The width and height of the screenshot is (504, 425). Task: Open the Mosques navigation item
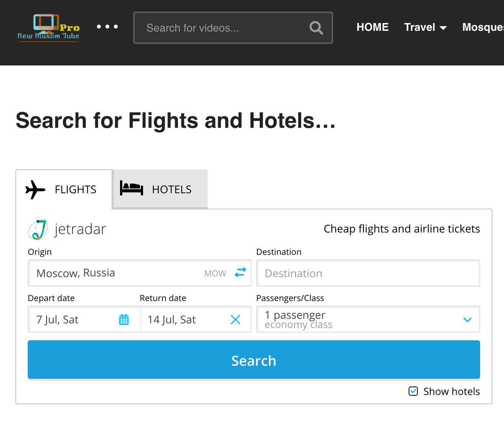click(483, 27)
